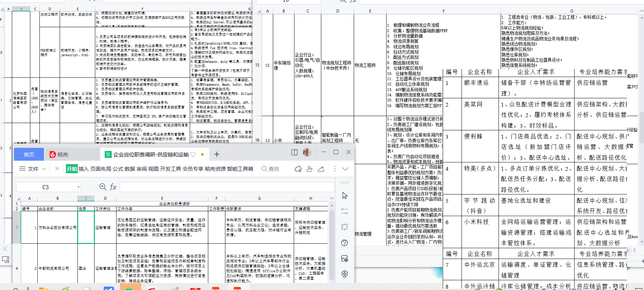Click the cloud sync status icon

(x=298, y=169)
